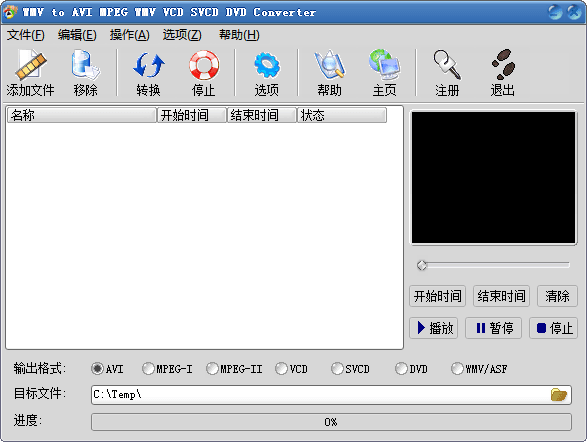Viewport: 587px width, 442px height.
Task: Start conversion with the 转换 icon
Action: pyautogui.click(x=149, y=65)
